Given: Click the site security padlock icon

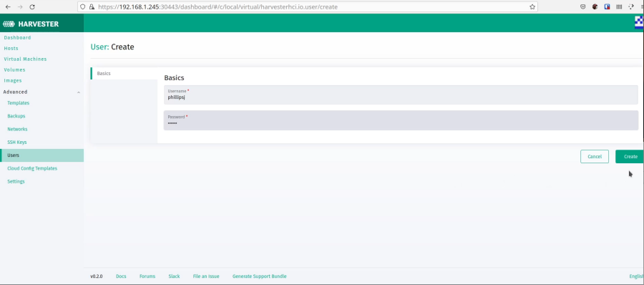Looking at the screenshot, I should coord(92,7).
